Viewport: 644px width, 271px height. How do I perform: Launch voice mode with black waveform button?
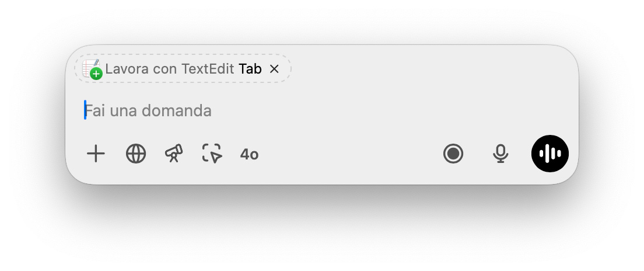549,154
